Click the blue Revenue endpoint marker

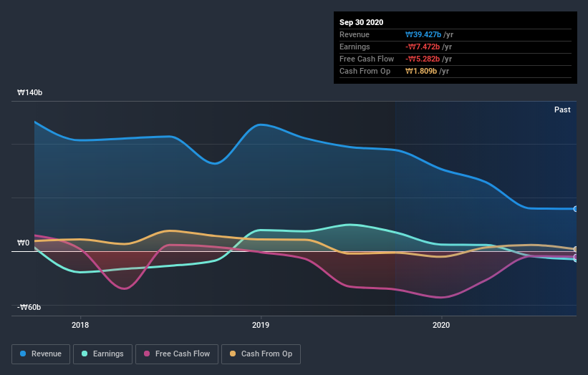click(x=575, y=209)
